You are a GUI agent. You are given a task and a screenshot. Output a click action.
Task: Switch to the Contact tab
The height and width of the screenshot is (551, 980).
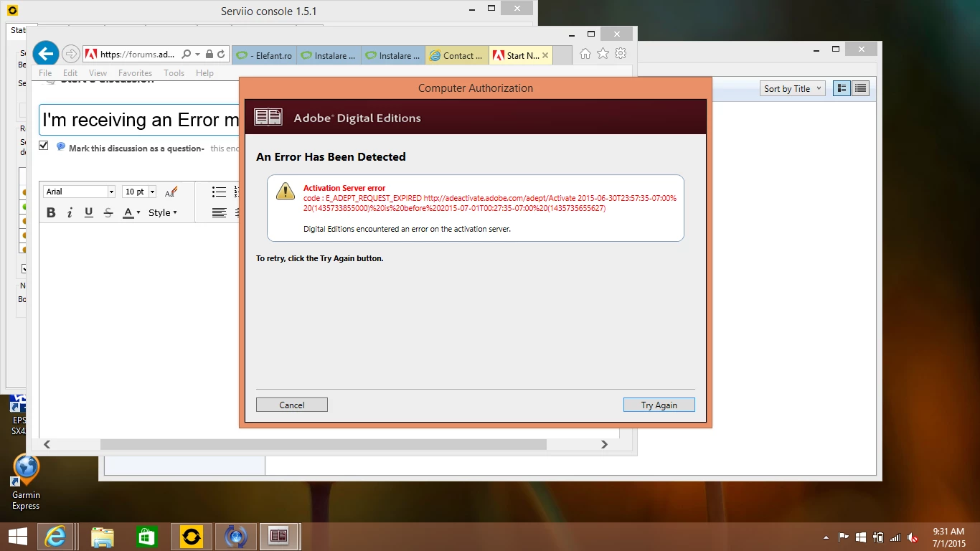[x=457, y=55]
